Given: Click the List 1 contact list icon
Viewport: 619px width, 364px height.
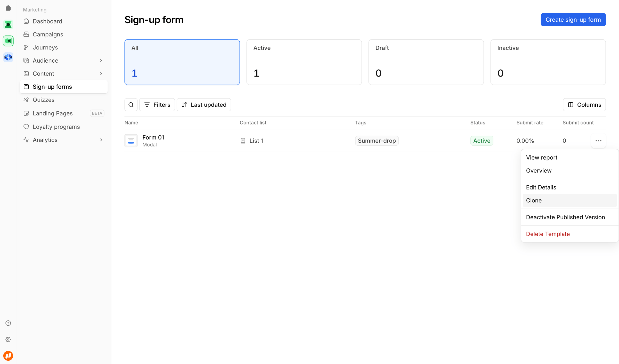Looking at the screenshot, I should tap(243, 141).
